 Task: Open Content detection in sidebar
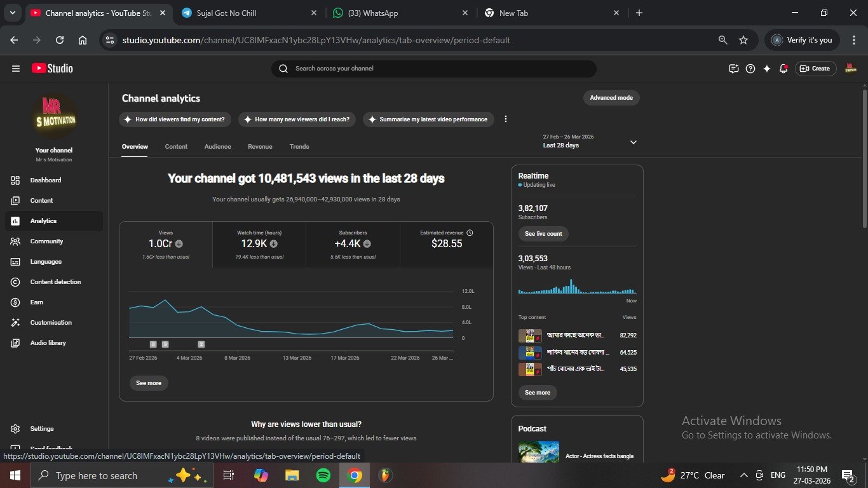tap(55, 282)
